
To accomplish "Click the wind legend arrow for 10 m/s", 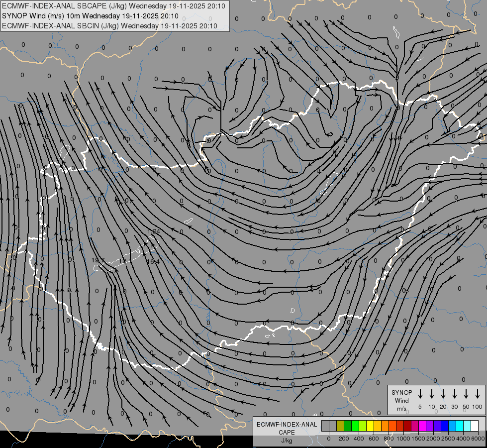I will point(432,394).
